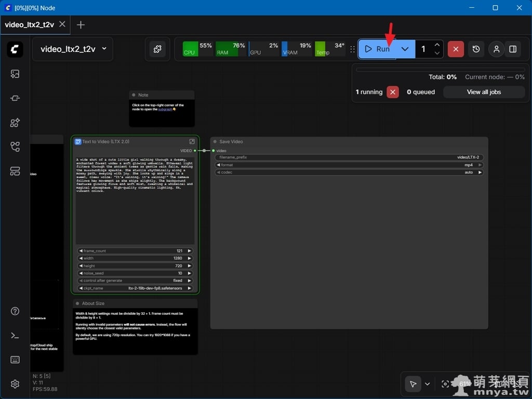Open a new workflow tab with plus
Viewport: 532px width, 399px height.
(x=81, y=24)
